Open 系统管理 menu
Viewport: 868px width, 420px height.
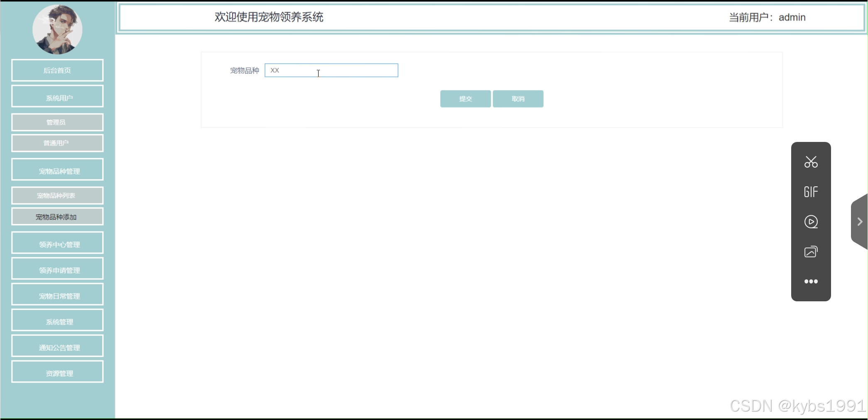point(57,320)
